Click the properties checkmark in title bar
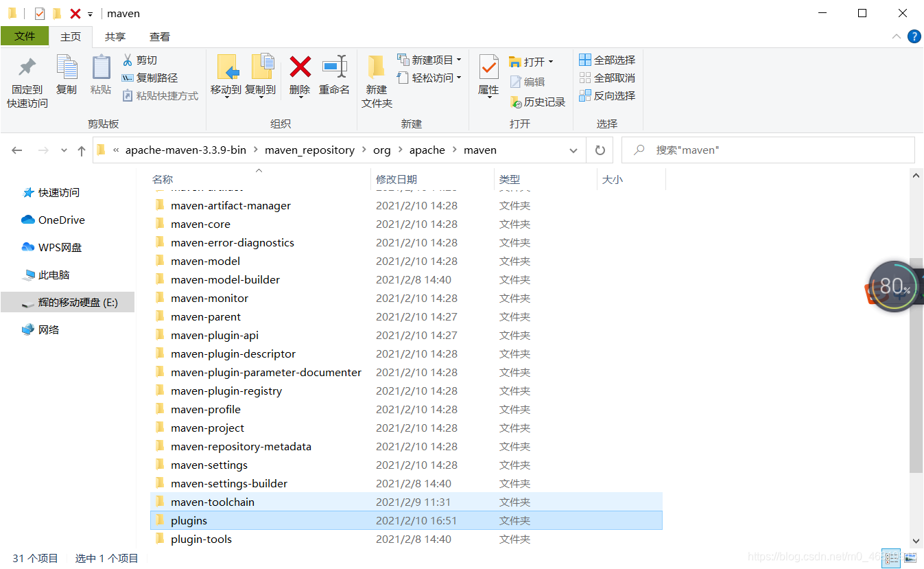This screenshot has width=924, height=569. (x=40, y=14)
